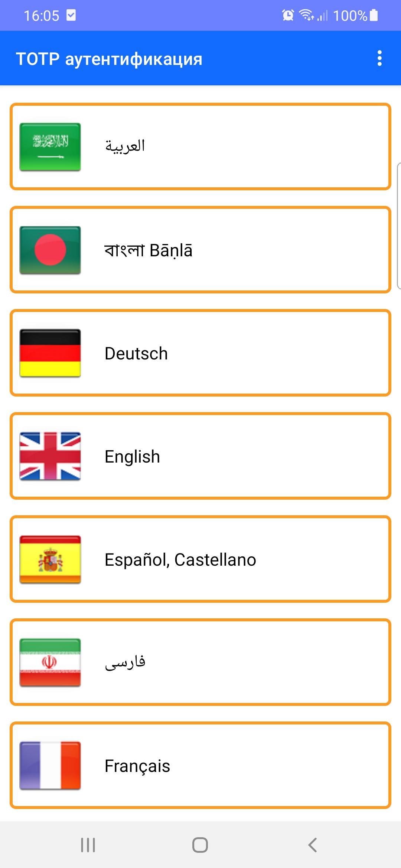This screenshot has height=868, width=401.
Task: Tap the back navigation arrow
Action: pos(313,845)
